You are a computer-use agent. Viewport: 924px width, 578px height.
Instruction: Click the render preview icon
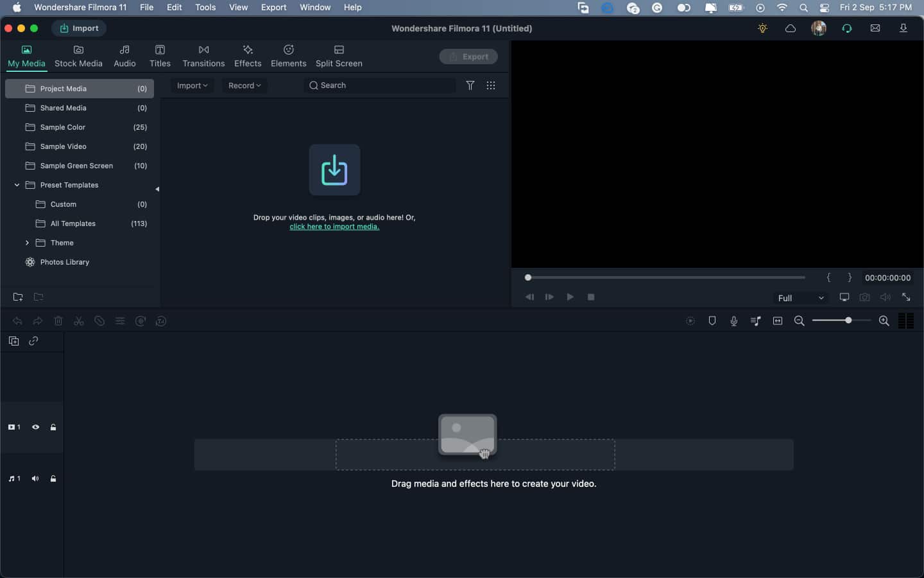click(690, 321)
